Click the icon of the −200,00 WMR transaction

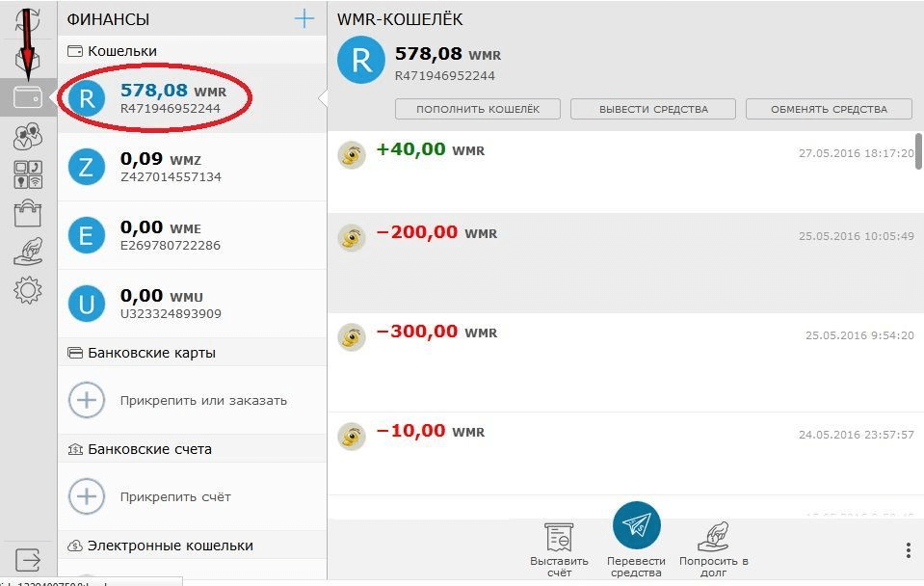pos(352,238)
